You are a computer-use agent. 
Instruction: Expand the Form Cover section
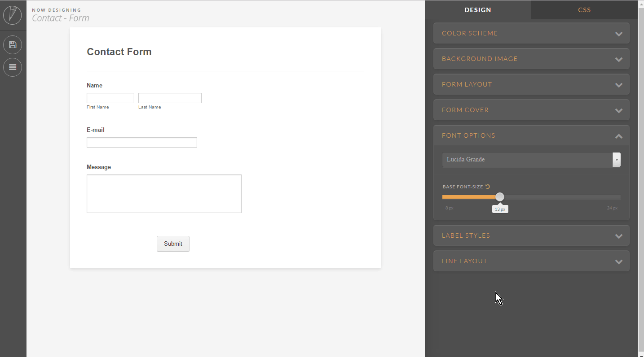point(531,110)
